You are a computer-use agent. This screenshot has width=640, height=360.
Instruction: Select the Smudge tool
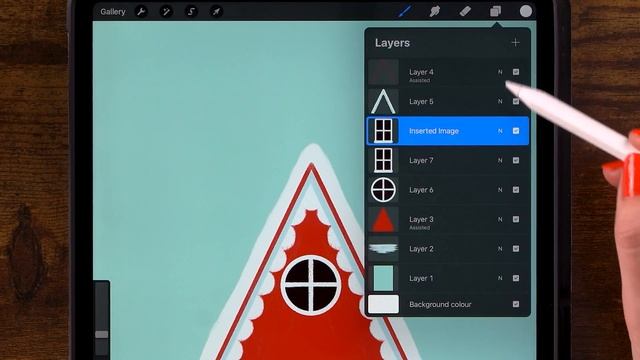(x=435, y=11)
